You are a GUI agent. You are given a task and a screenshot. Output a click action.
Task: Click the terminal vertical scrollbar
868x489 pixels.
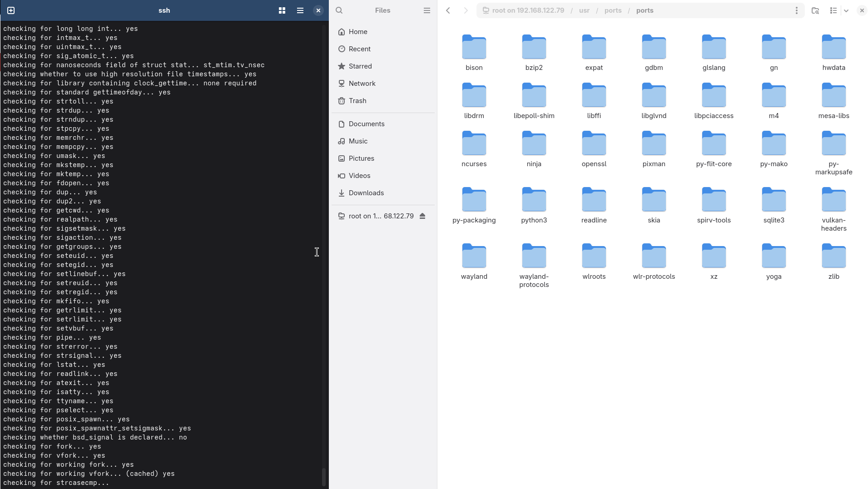(324, 477)
